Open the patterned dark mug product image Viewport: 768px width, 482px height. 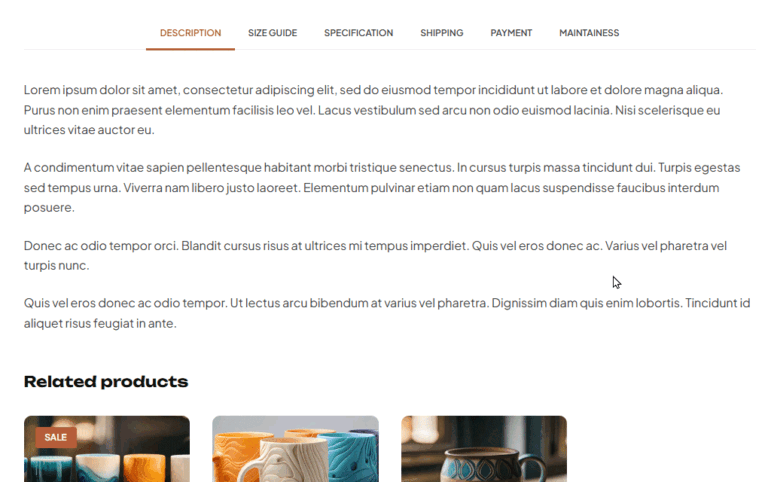(x=484, y=449)
